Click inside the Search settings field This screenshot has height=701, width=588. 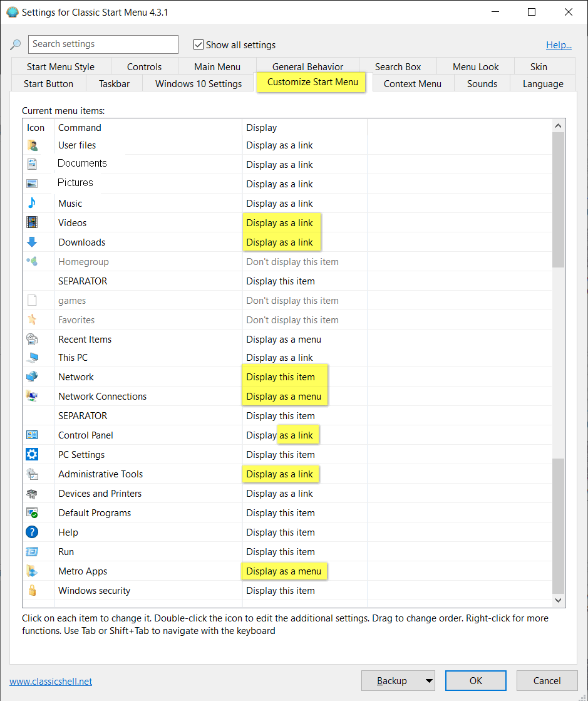(103, 44)
